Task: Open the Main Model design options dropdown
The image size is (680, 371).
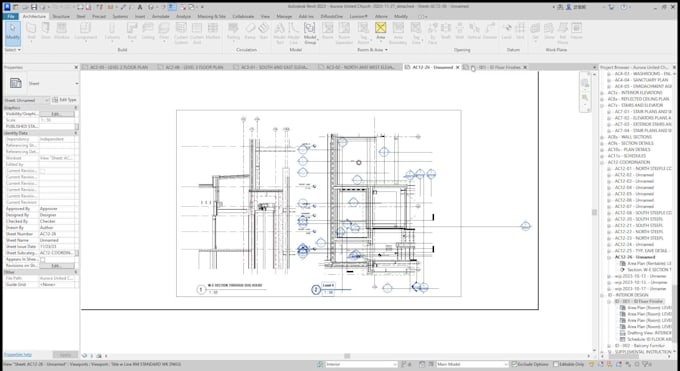Action: pos(472,364)
